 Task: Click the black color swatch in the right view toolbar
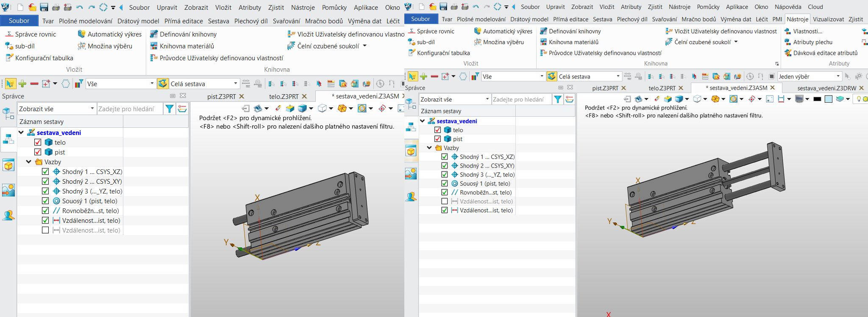coord(817,99)
